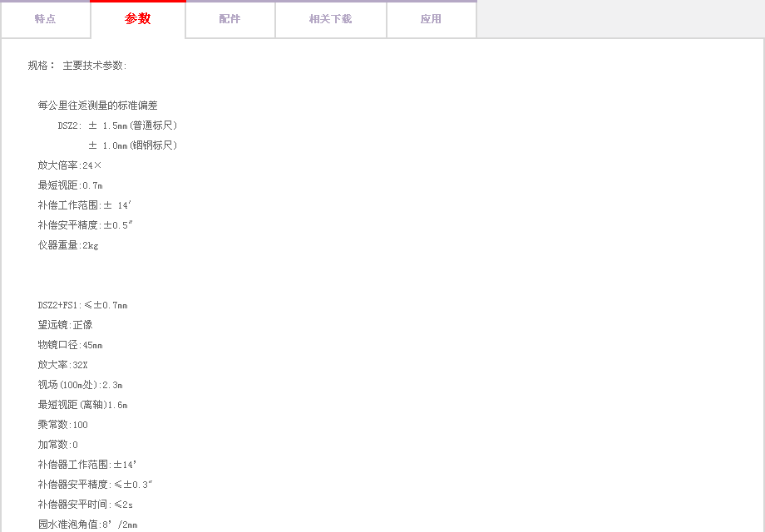Click the 规格: 主要技术参数 heading
The width and height of the screenshot is (765, 532).
(x=77, y=66)
